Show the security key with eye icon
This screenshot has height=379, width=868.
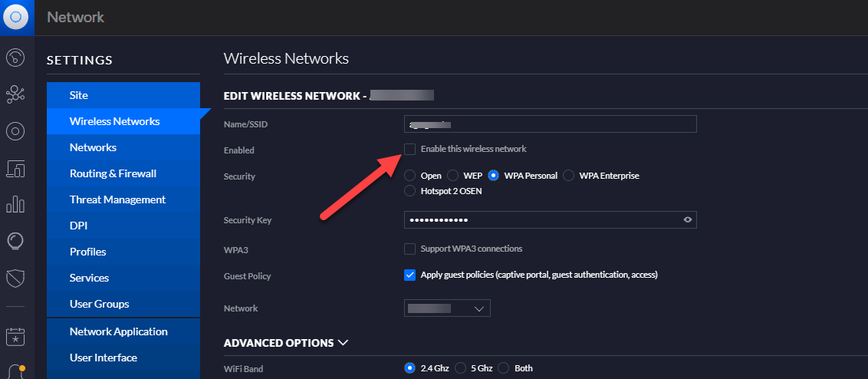[x=688, y=220]
